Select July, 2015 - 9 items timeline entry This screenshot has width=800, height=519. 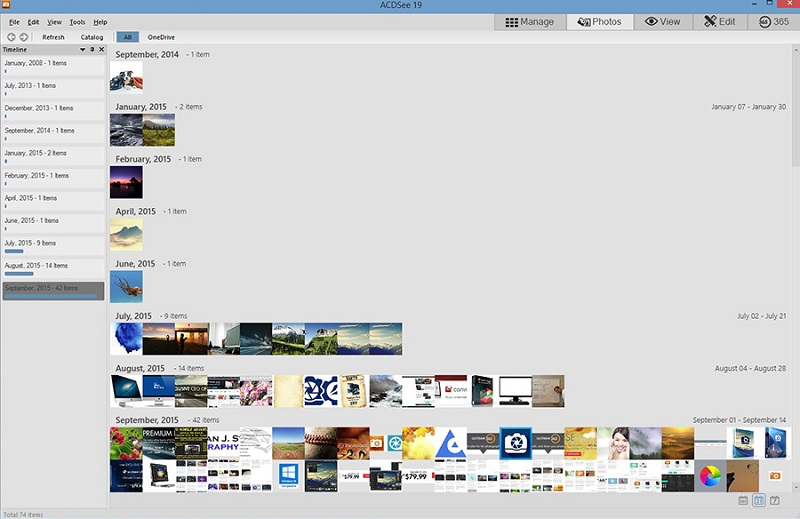(x=53, y=246)
